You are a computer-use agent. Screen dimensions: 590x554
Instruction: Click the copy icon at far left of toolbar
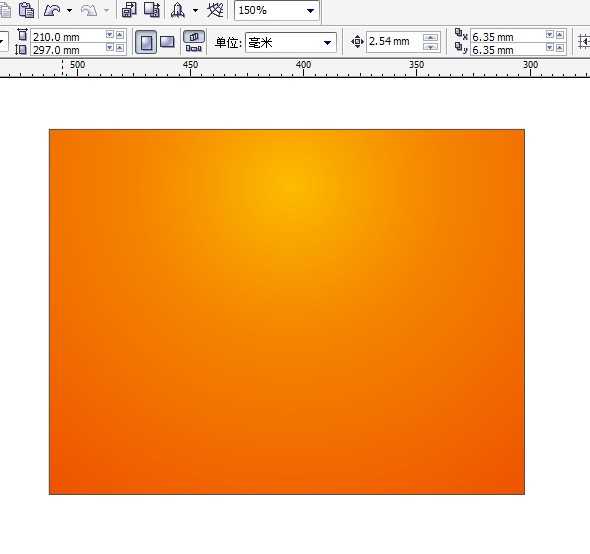point(5,10)
